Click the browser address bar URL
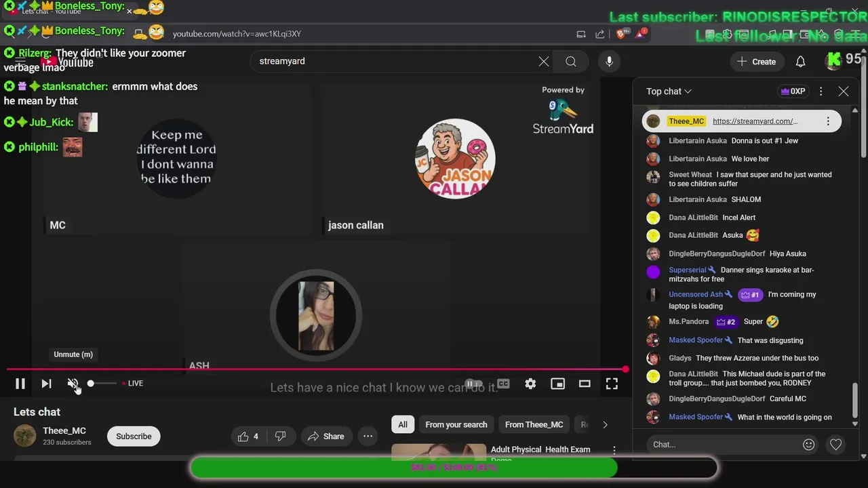This screenshot has height=488, width=868. click(237, 34)
